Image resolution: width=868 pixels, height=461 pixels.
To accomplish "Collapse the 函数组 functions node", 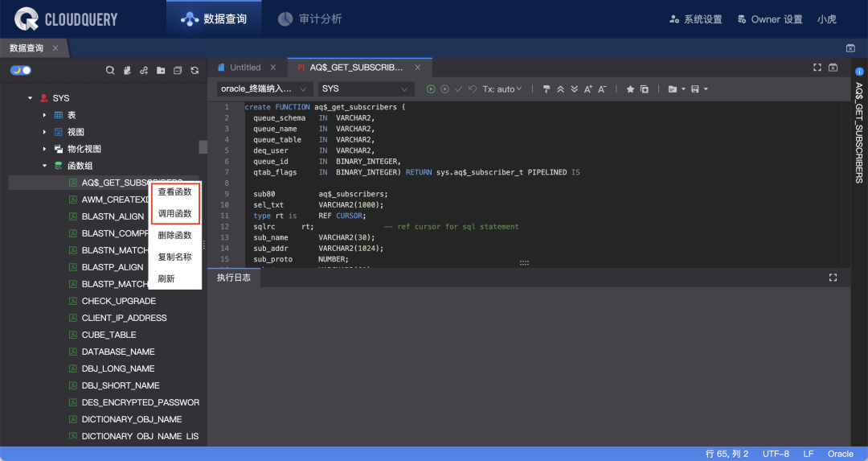I will point(44,166).
